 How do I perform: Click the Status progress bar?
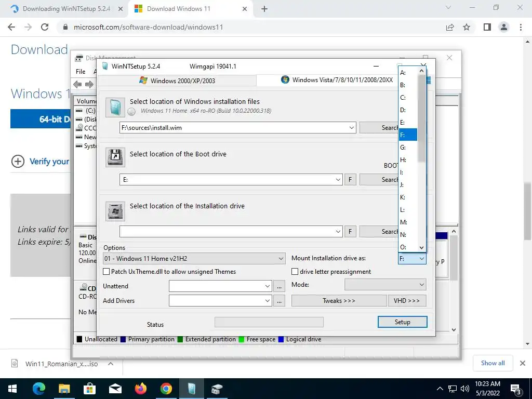269,322
